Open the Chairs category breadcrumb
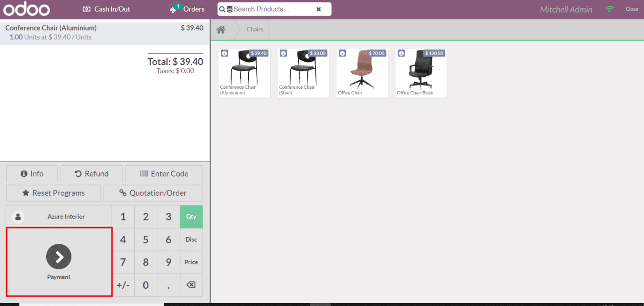The image size is (644, 306). (255, 29)
